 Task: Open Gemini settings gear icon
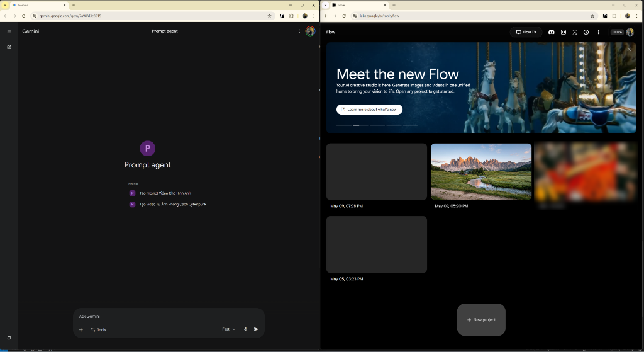point(9,338)
